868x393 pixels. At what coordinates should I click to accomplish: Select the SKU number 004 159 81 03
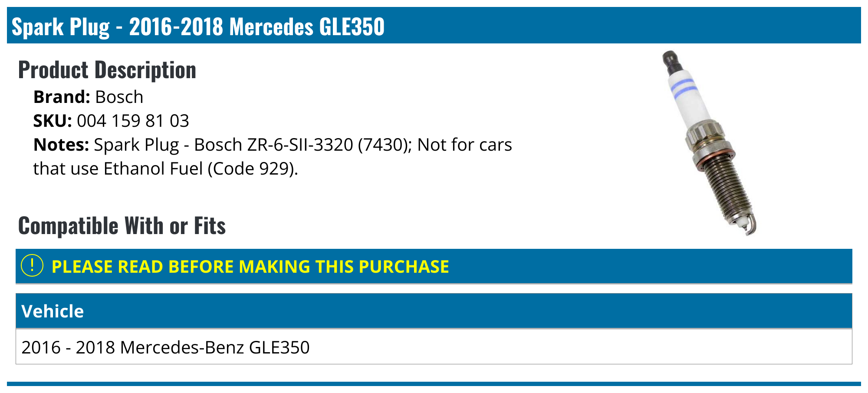(x=133, y=121)
